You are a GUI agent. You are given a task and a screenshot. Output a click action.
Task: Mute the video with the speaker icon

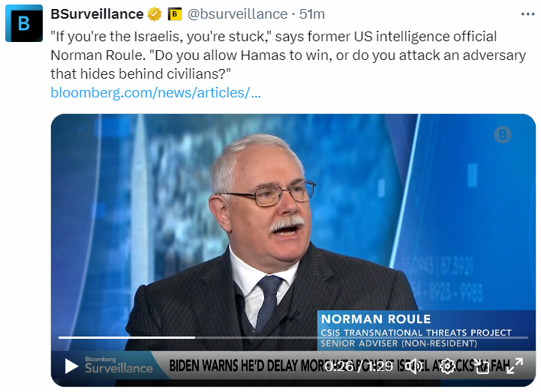point(413,366)
